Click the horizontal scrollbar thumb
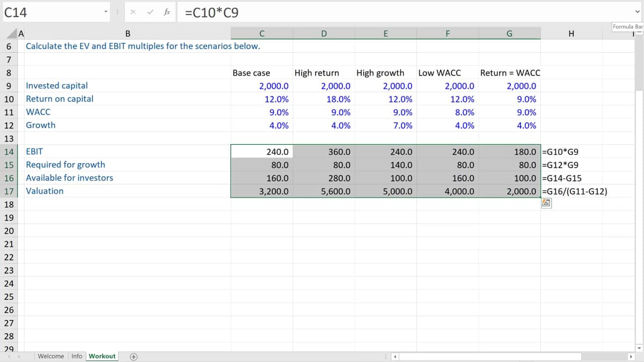Screen dimensions: 644x362 pos(491,356)
